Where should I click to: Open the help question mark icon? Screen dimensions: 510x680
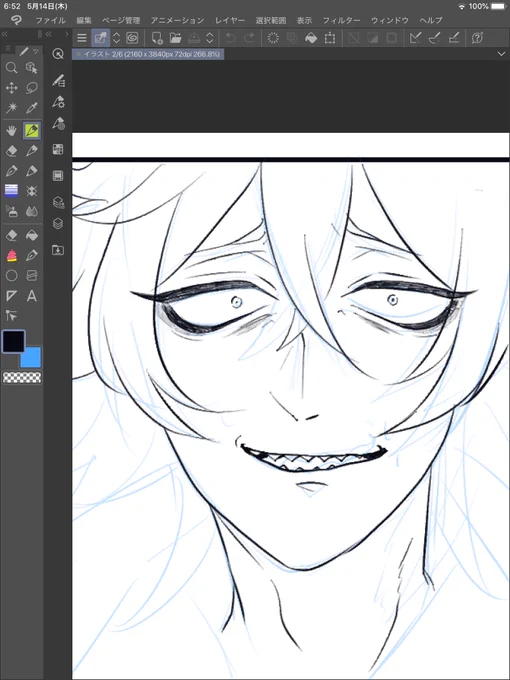click(477, 38)
